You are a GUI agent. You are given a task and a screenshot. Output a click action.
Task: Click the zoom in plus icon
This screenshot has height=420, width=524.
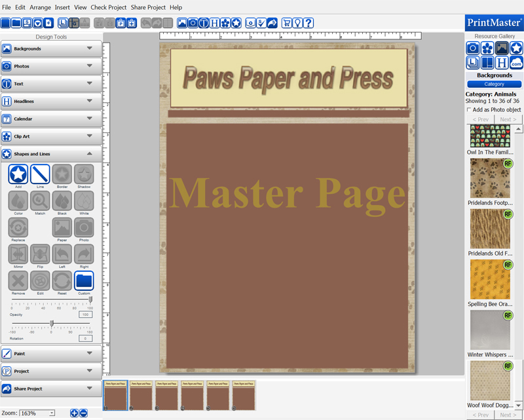click(x=74, y=413)
